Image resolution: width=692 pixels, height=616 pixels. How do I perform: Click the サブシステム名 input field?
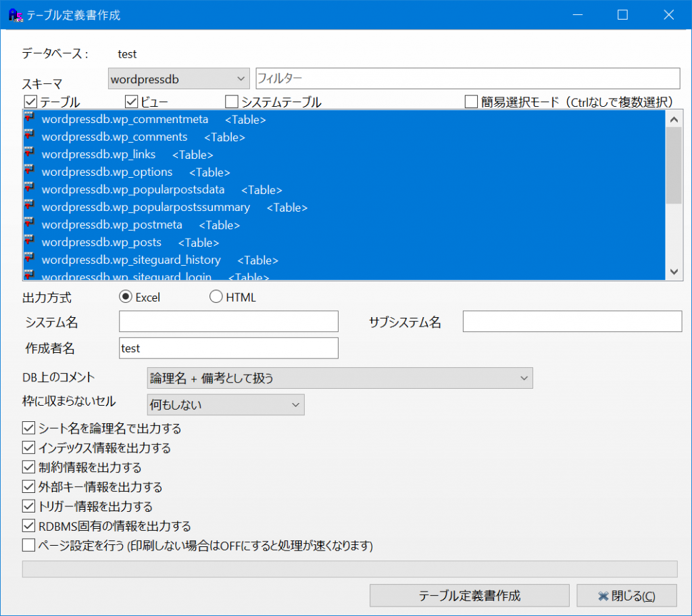[x=572, y=321]
